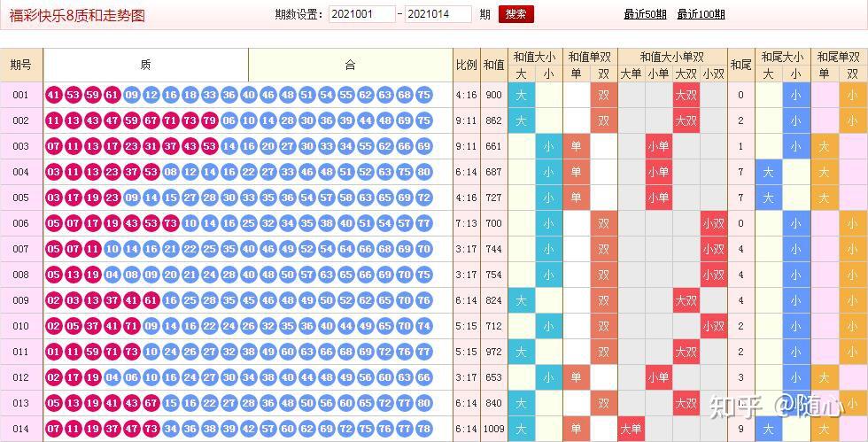Viewport: 868px width, 442px height.
Task: Click the 和尾大小 header
Action: [x=782, y=57]
